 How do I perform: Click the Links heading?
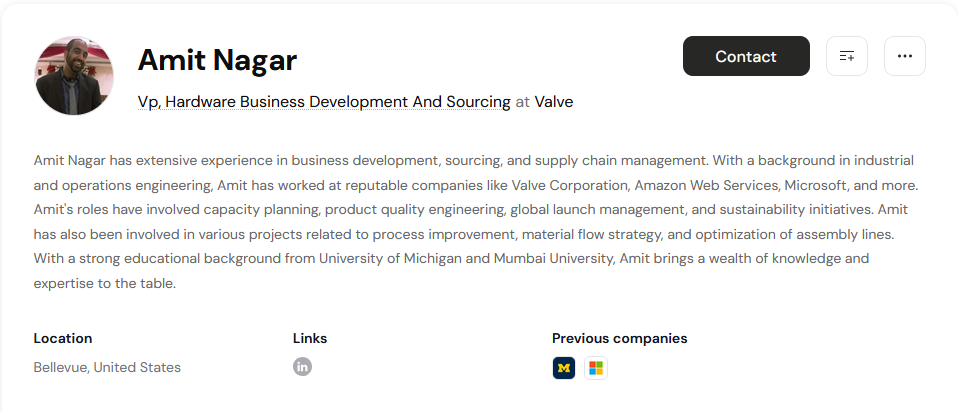pyautogui.click(x=310, y=338)
